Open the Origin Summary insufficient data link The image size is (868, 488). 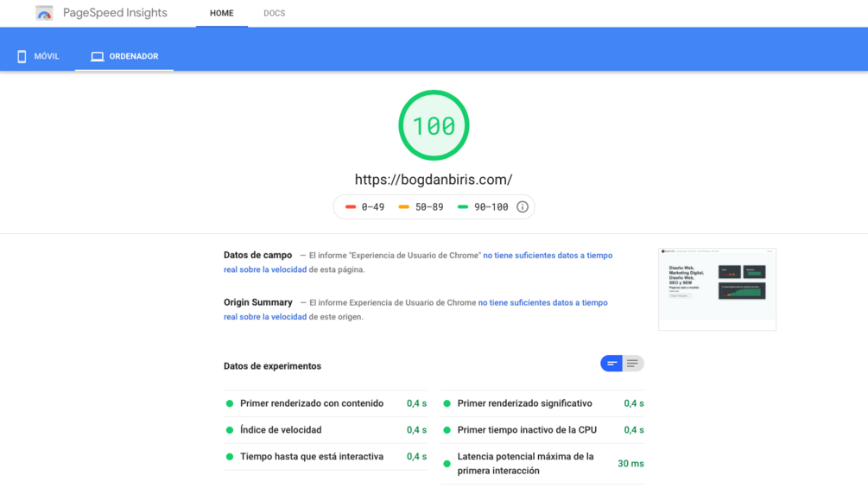pos(415,310)
